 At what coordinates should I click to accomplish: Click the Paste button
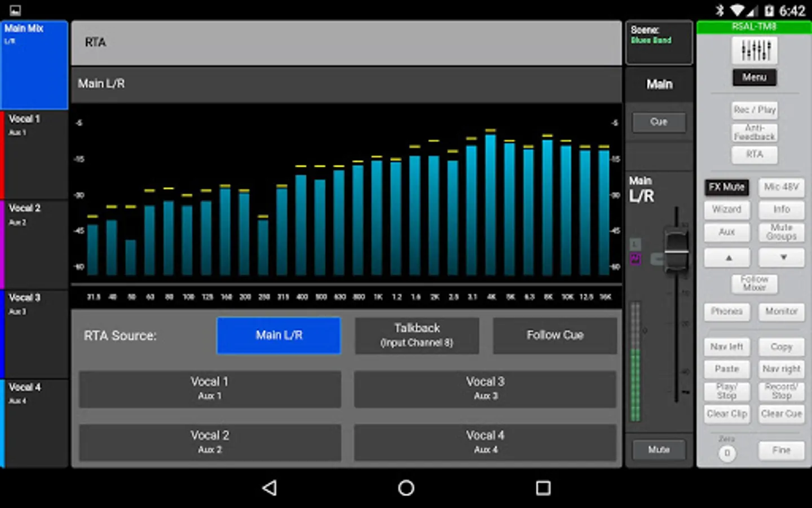point(727,369)
